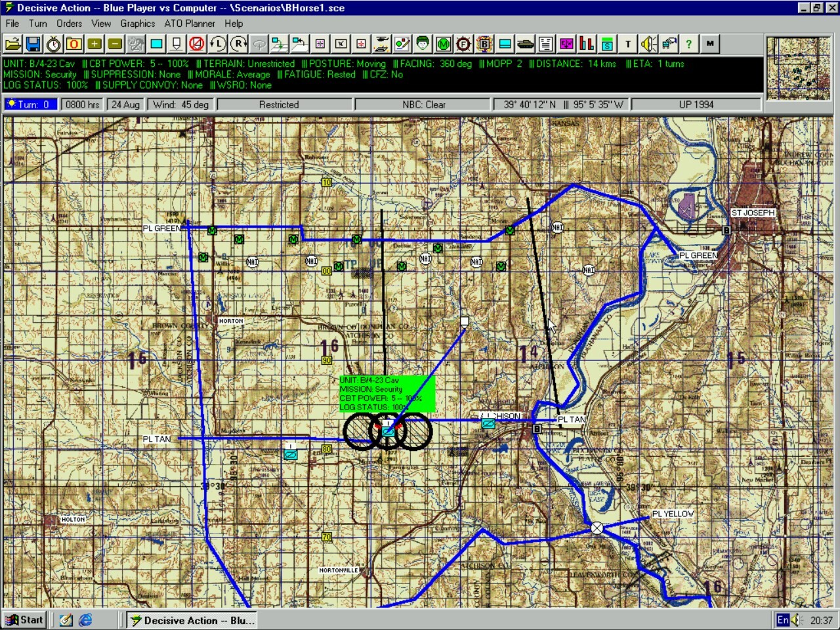This screenshot has width=840, height=630.
Task: Click the ship-wheel F toolbar icon
Action: (463, 44)
